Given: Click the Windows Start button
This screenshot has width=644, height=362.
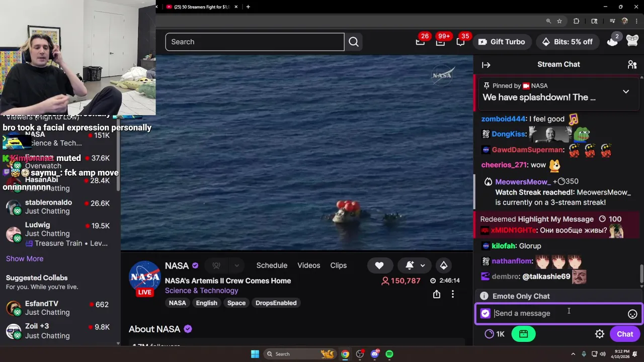Looking at the screenshot, I should [x=255, y=354].
